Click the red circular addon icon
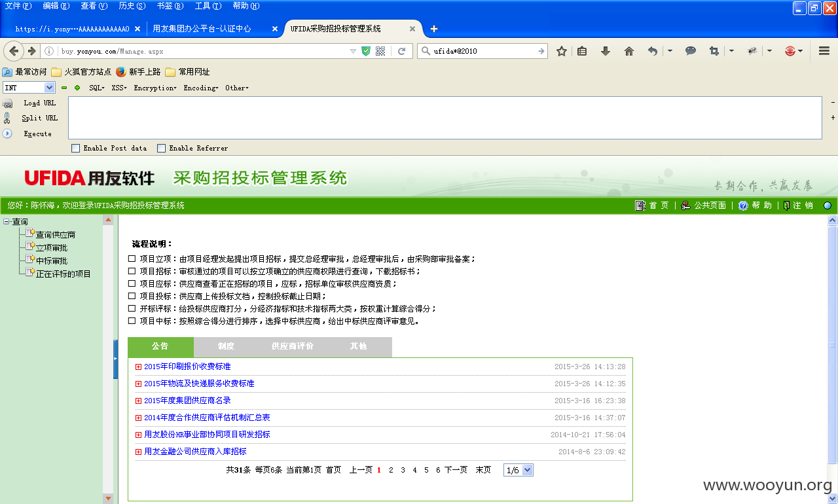The width and height of the screenshot is (838, 504). click(790, 51)
